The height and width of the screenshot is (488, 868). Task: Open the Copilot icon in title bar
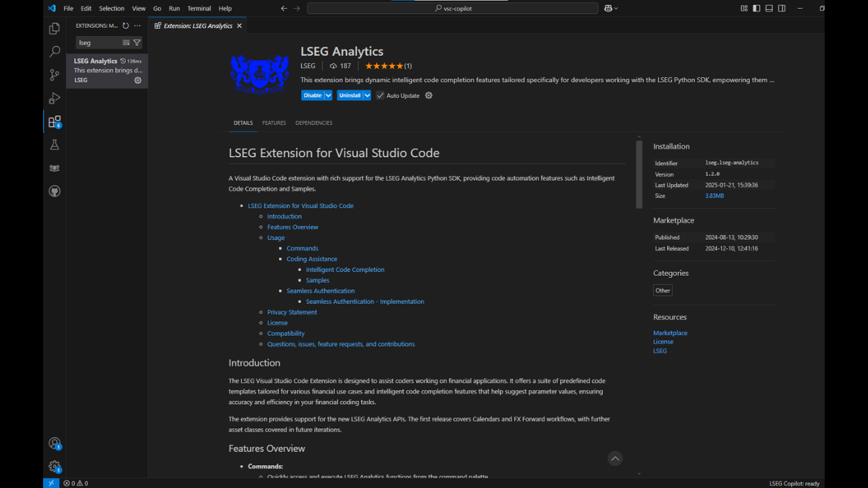pos(608,8)
